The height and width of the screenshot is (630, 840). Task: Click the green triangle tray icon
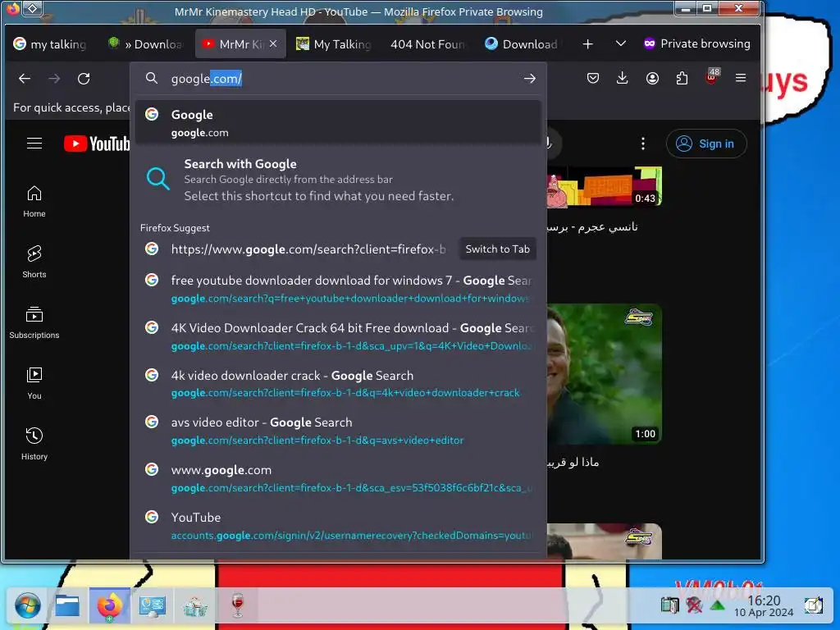point(717,606)
